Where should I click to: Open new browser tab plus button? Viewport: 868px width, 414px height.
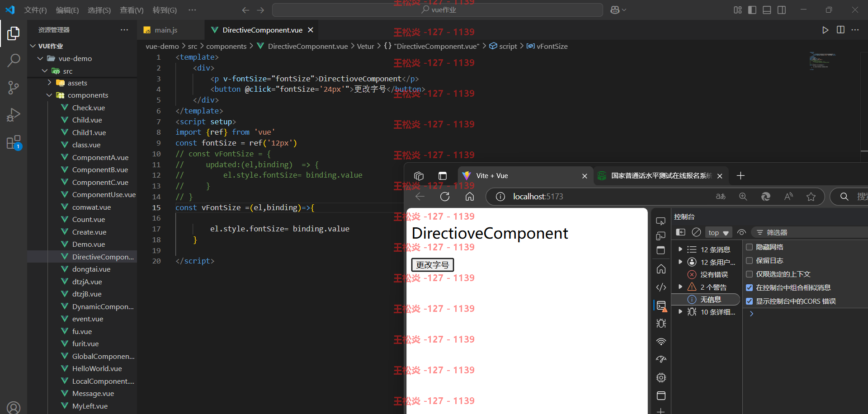741,176
